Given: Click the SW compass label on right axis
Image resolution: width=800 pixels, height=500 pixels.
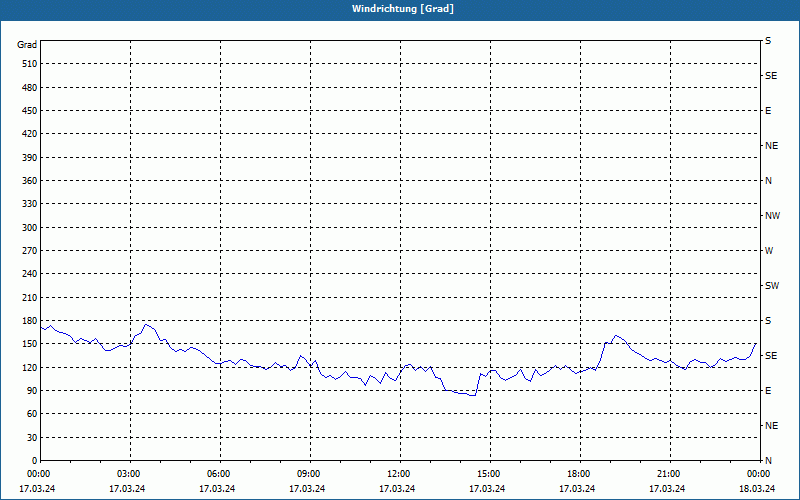Looking at the screenshot, I should (771, 286).
